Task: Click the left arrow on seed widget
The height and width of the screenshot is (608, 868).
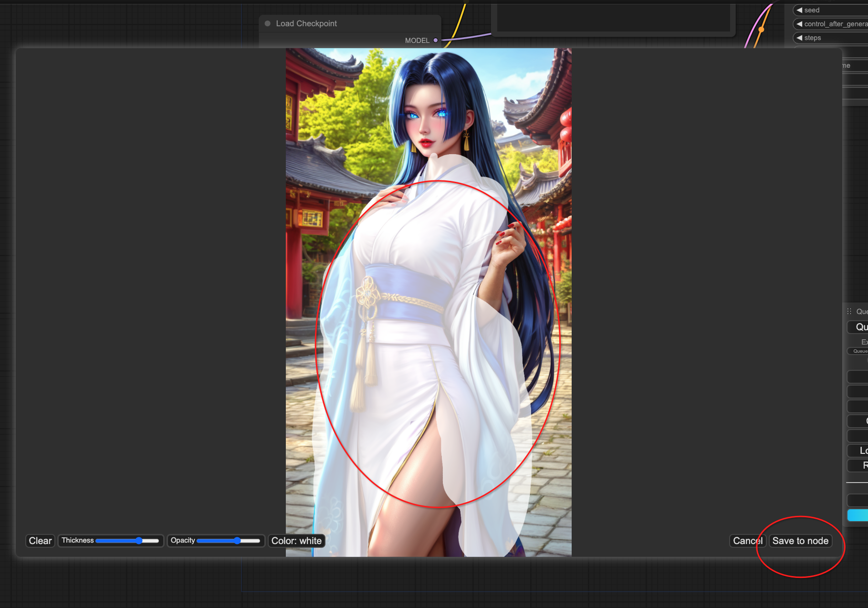Action: 799,10
